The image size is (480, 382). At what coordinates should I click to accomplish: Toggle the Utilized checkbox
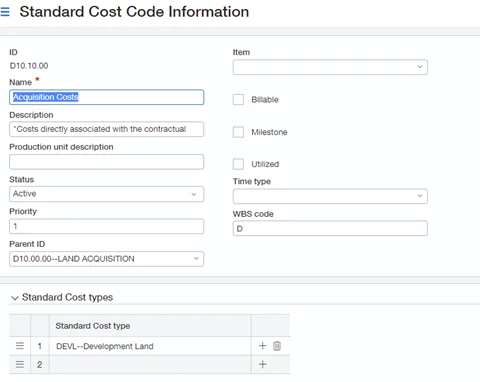coord(238,164)
